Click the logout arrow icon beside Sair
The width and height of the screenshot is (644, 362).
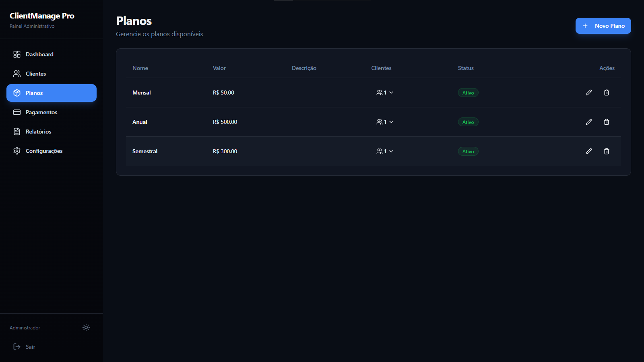(x=17, y=347)
